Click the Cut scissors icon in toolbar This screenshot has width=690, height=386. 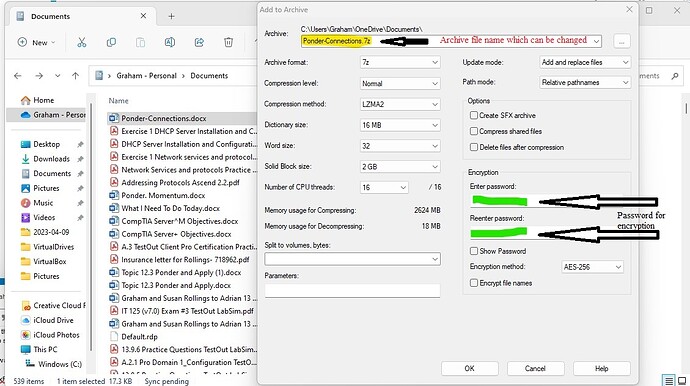81,42
